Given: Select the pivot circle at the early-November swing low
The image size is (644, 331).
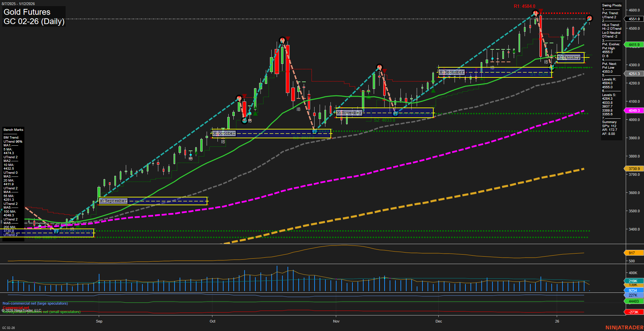Looking at the screenshot, I should tap(395, 114).
